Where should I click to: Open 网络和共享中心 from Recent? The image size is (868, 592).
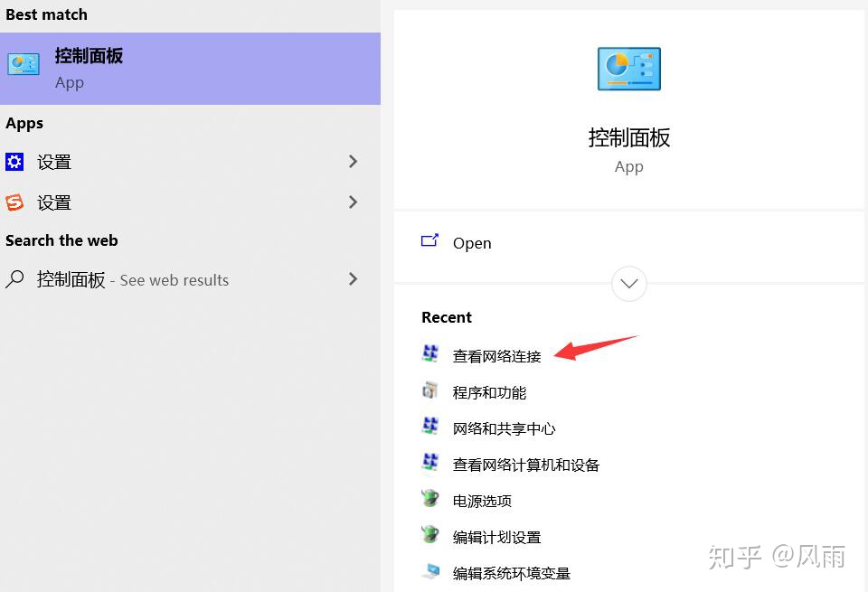(x=504, y=428)
